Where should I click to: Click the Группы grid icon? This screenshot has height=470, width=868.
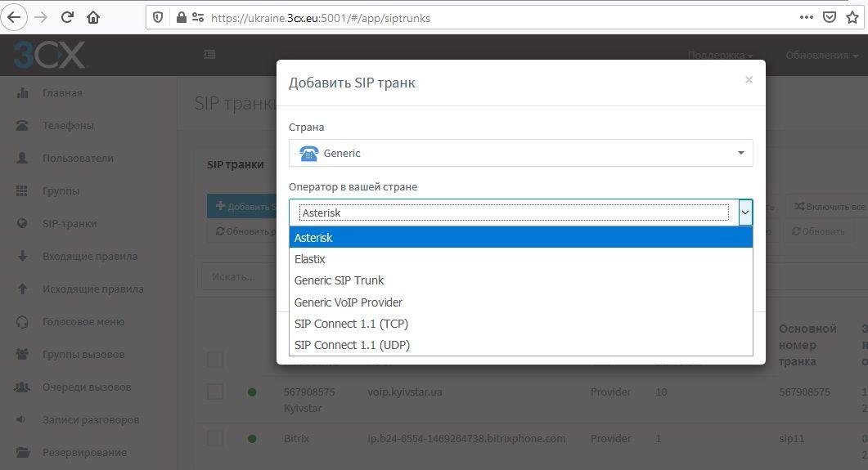[21, 190]
